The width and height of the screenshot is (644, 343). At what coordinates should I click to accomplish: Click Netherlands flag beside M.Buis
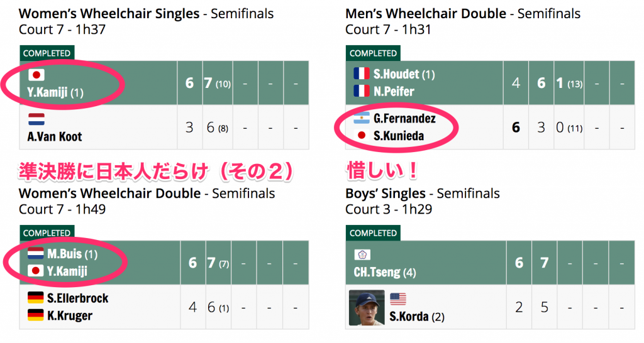click(x=36, y=254)
